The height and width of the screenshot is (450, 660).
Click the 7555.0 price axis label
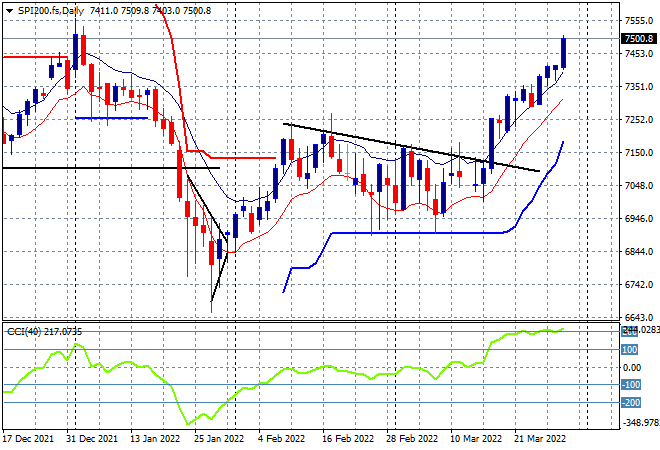639,21
